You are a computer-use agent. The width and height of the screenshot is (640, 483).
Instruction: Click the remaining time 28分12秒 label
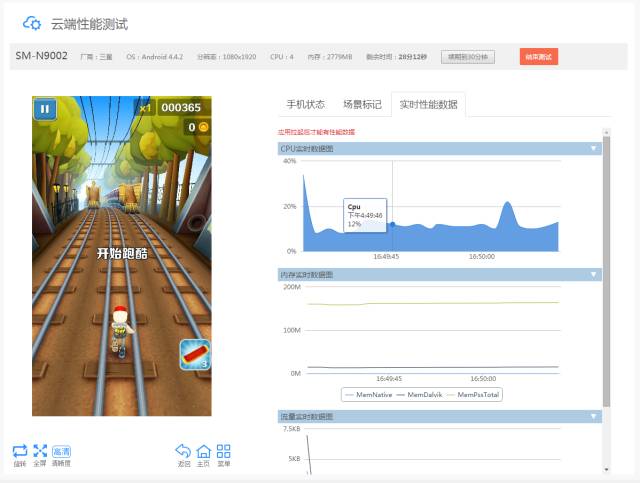[396, 57]
